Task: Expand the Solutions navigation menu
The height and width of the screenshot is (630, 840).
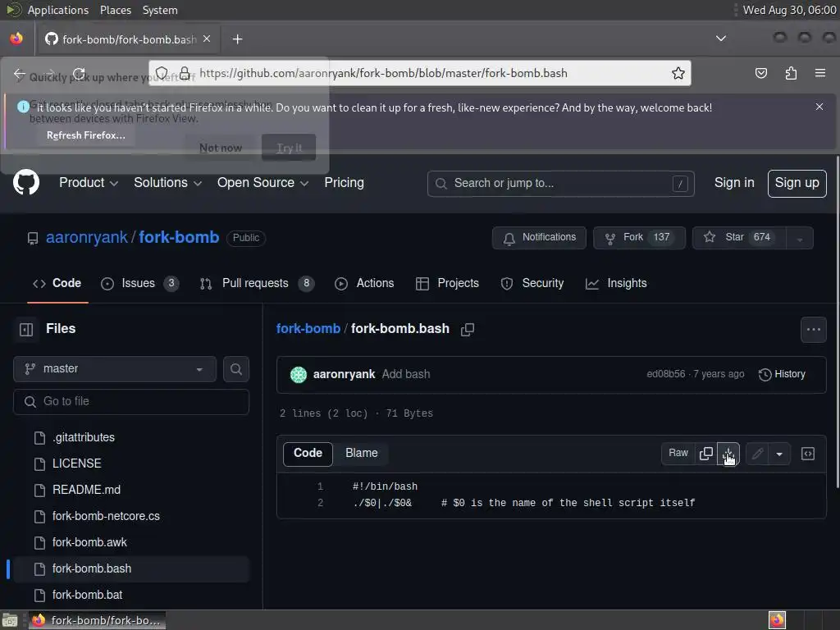Action: point(167,183)
